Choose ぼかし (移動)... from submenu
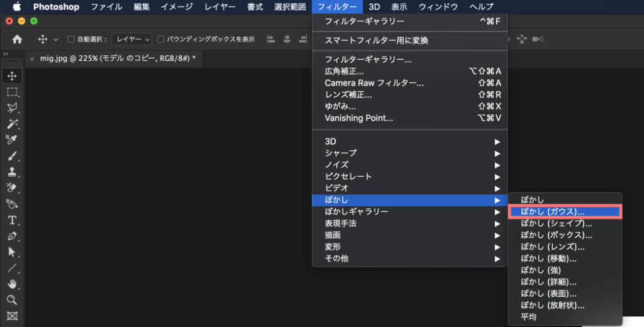Viewport: 644px width, 327px height. (565, 258)
